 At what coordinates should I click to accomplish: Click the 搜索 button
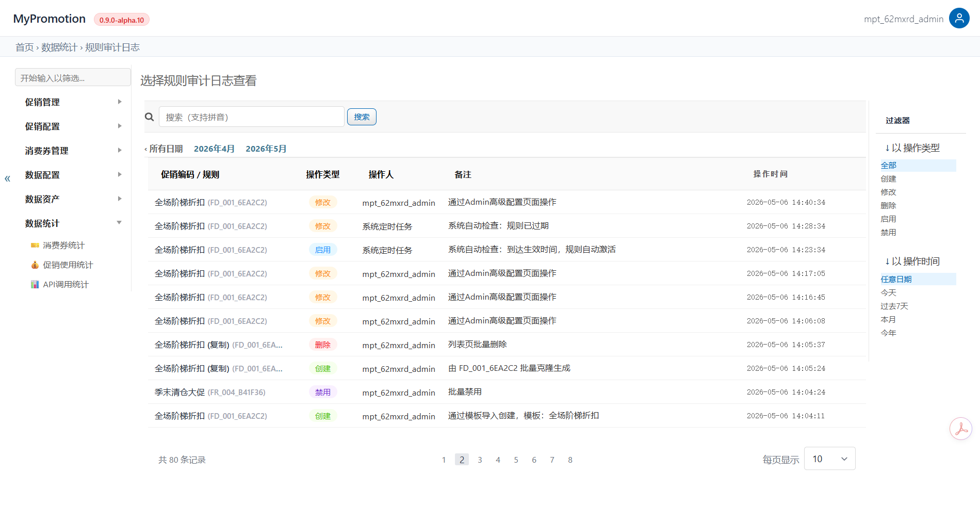pyautogui.click(x=362, y=117)
